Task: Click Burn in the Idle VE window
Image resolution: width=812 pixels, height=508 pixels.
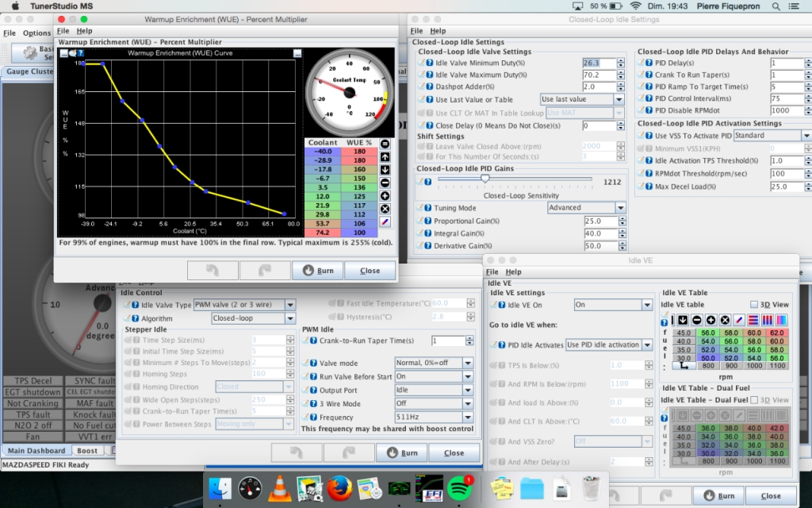Action: (x=718, y=495)
